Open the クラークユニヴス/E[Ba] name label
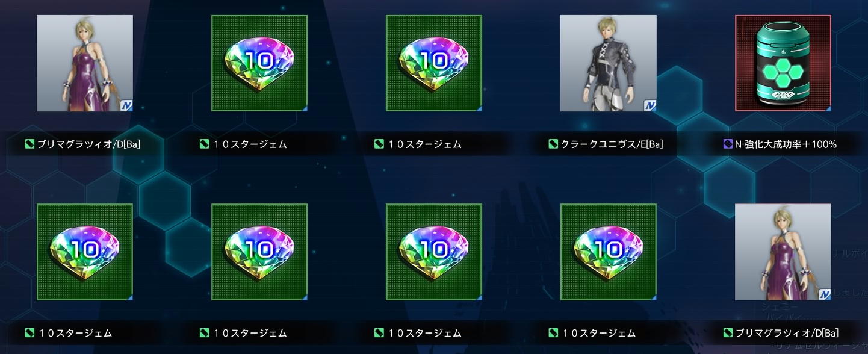868x354 pixels. [x=612, y=144]
